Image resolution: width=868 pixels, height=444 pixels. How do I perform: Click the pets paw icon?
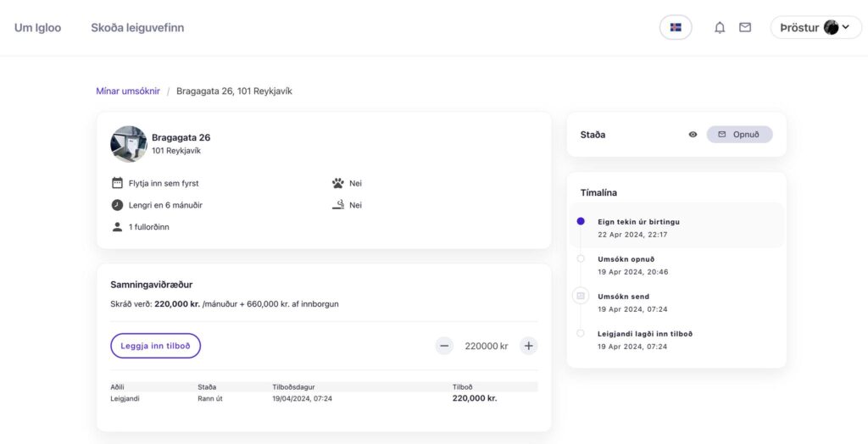[x=337, y=183]
